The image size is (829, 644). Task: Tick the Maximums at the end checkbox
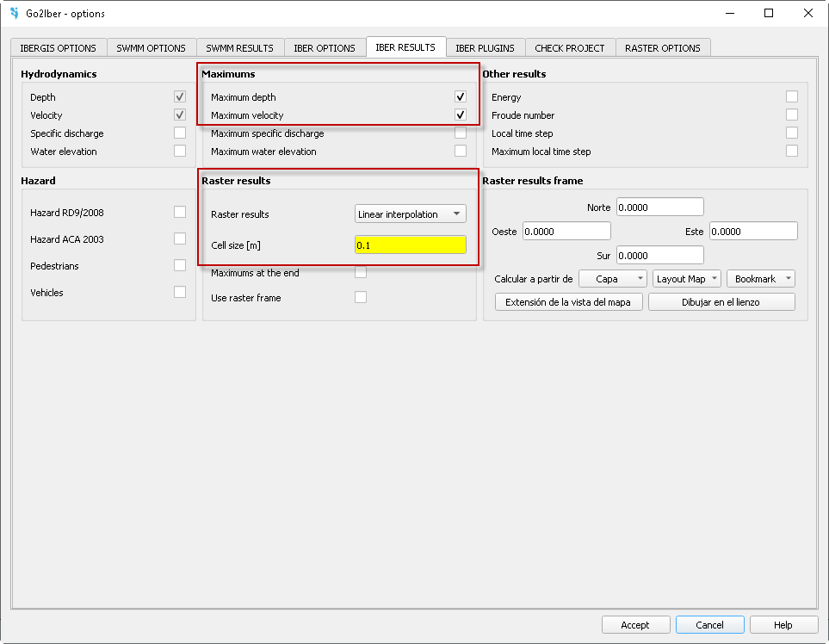(361, 273)
